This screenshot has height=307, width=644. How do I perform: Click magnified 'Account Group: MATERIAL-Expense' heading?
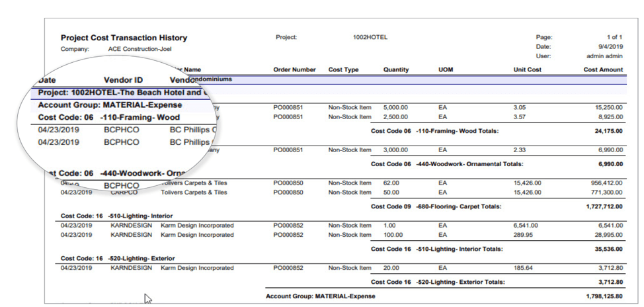110,105
